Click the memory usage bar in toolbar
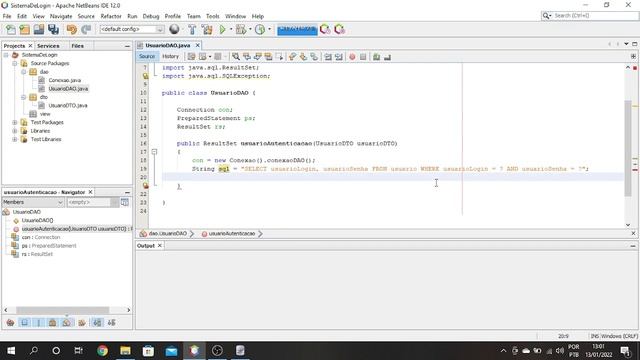 (297, 29)
